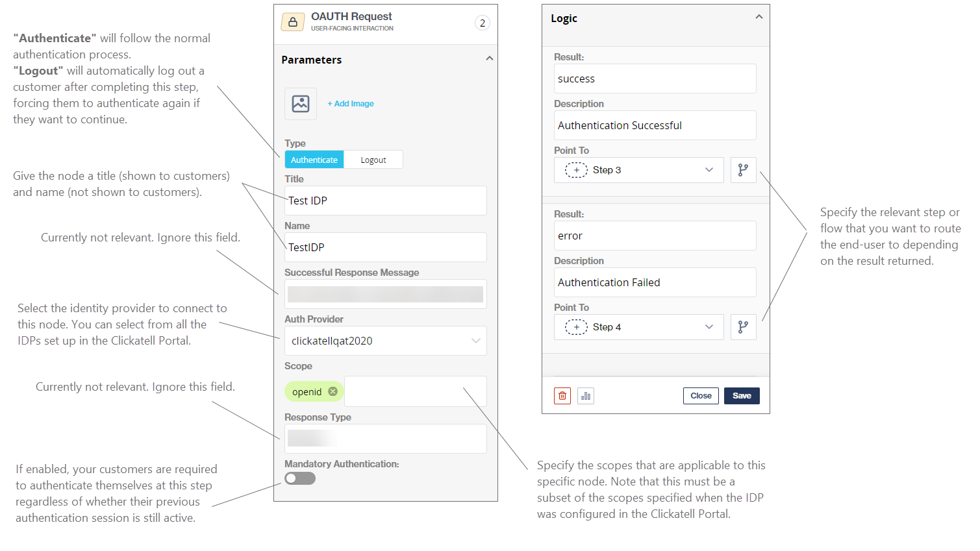The width and height of the screenshot is (980, 551).
Task: Select the Authenticate type option
Action: pyautogui.click(x=314, y=160)
